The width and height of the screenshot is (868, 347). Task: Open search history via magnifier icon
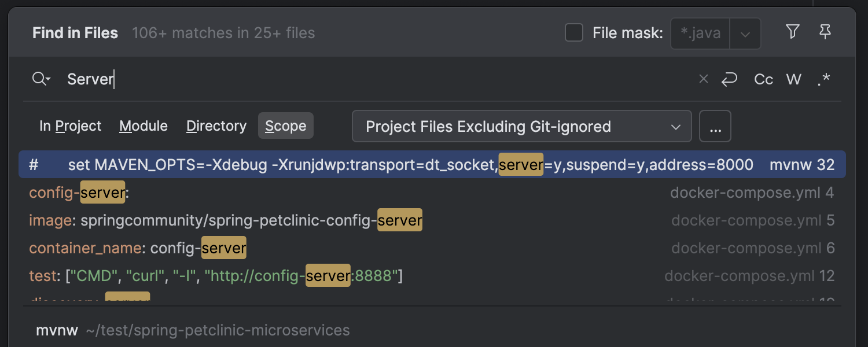(x=41, y=79)
